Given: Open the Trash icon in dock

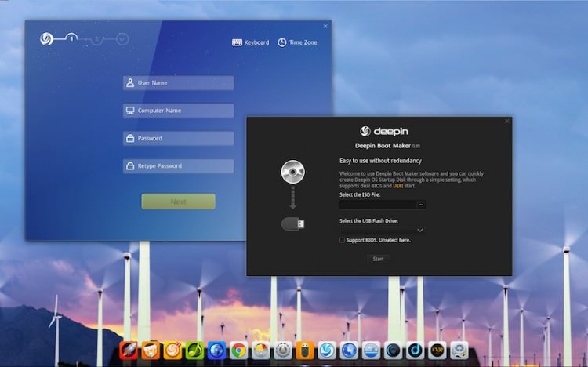Looking at the screenshot, I should click(459, 351).
